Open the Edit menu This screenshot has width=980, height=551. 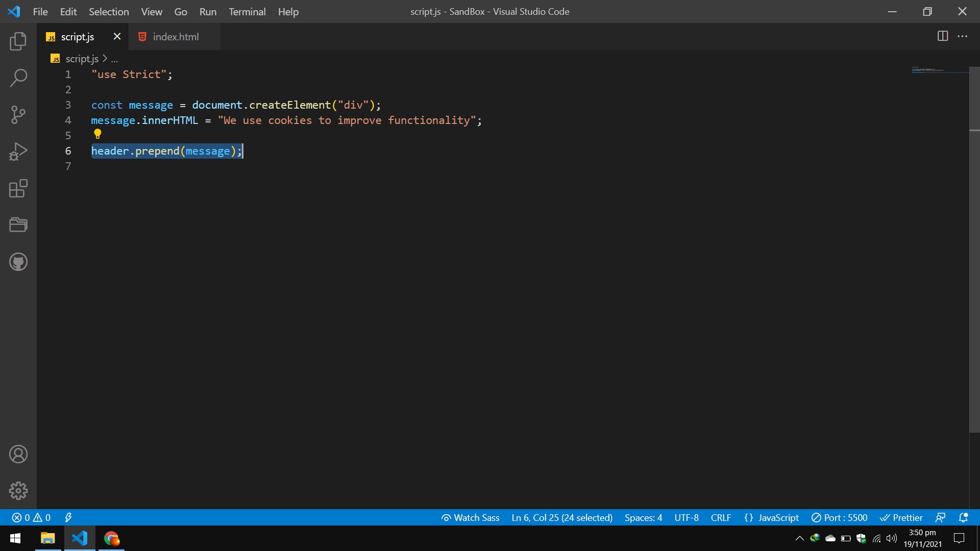point(68,12)
